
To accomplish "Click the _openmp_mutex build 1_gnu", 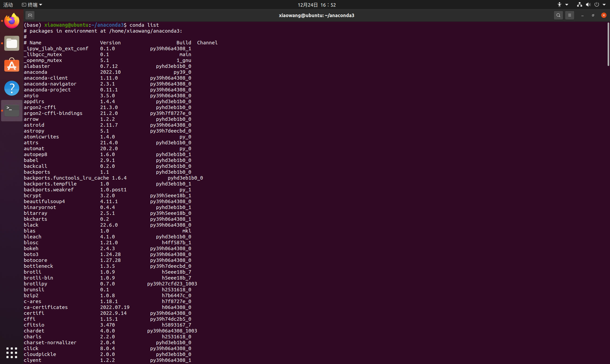I will 184,60.
